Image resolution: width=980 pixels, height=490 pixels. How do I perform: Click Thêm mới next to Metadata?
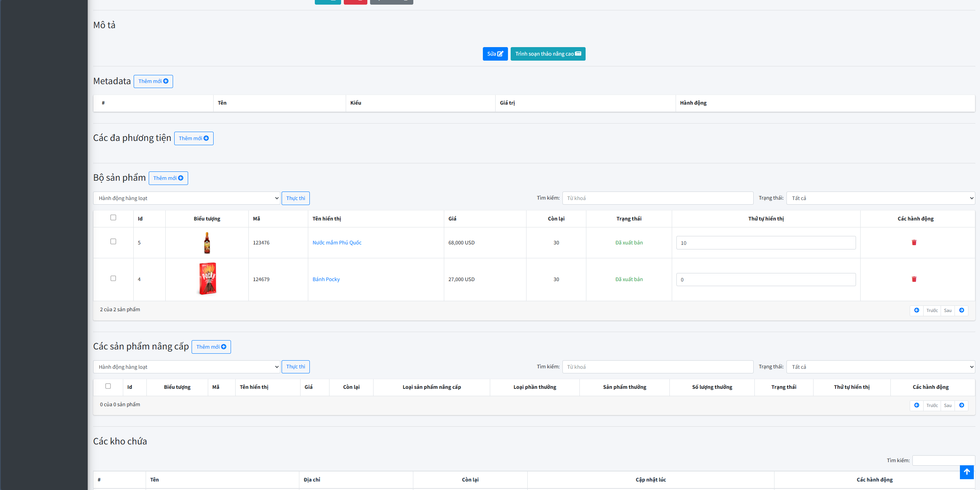point(153,81)
